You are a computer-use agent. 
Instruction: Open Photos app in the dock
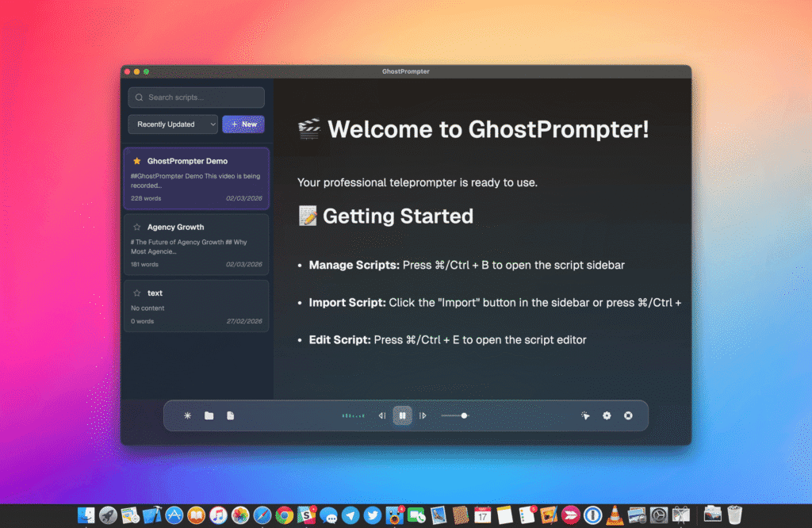[x=240, y=515]
